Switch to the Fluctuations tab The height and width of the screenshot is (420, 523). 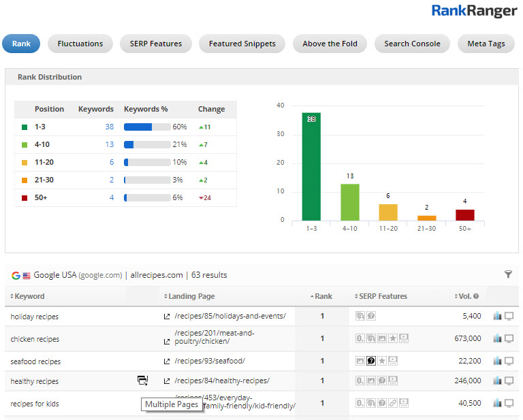[x=80, y=44]
